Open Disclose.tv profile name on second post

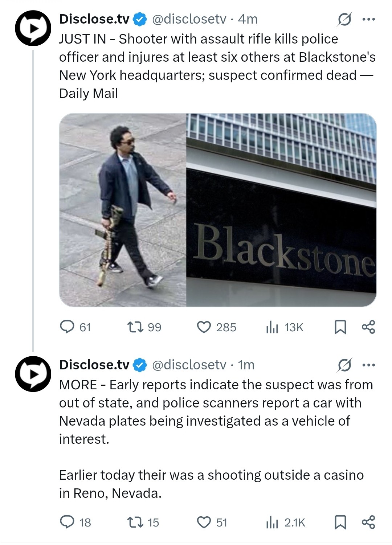pyautogui.click(x=94, y=365)
